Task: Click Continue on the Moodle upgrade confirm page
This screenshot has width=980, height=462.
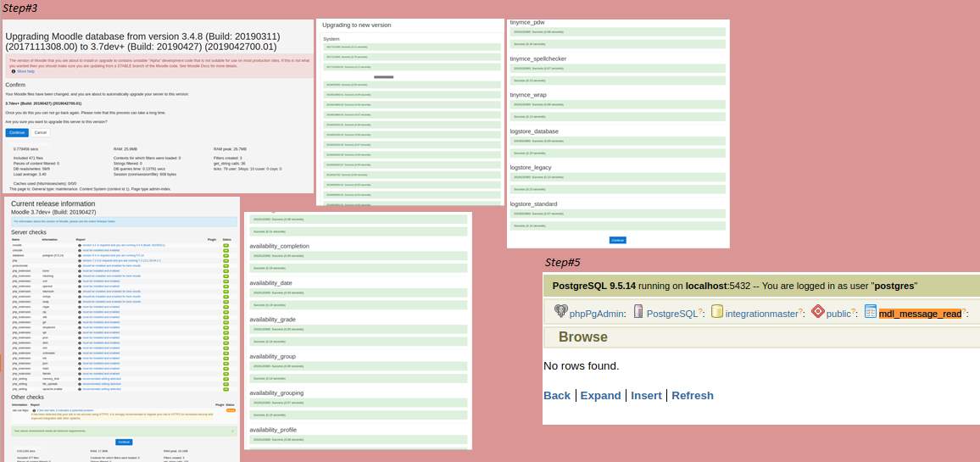Action: 17,132
